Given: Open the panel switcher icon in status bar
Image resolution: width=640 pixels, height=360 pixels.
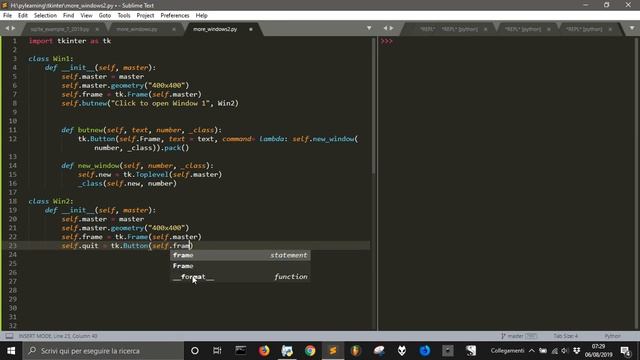Looking at the screenshot, I should coord(9,336).
